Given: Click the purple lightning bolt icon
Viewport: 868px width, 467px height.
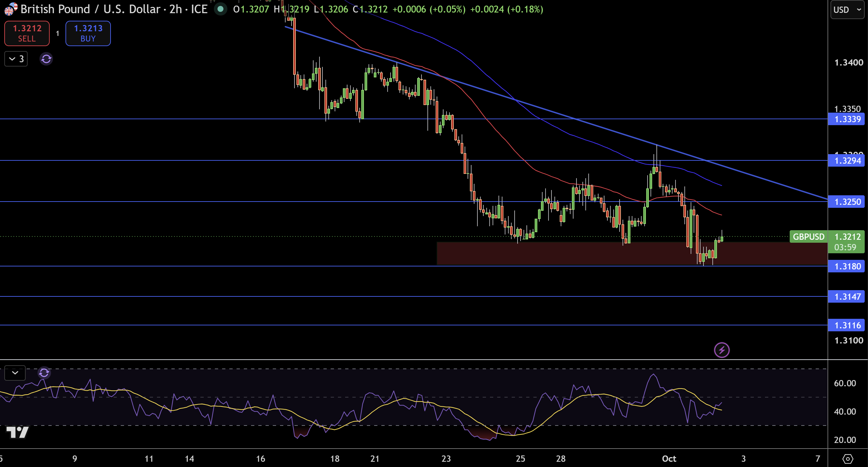Looking at the screenshot, I should tap(722, 350).
